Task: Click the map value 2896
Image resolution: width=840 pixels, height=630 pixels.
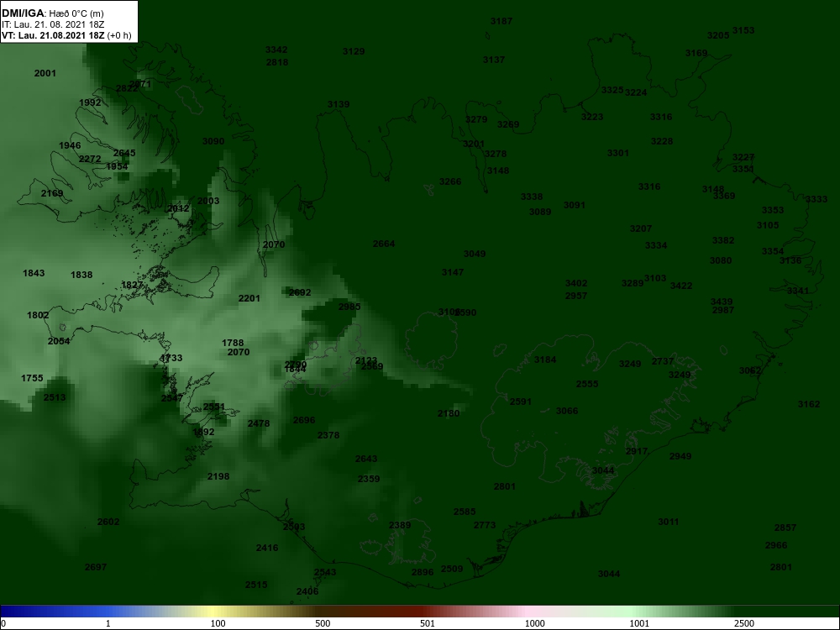Action: pos(423,573)
